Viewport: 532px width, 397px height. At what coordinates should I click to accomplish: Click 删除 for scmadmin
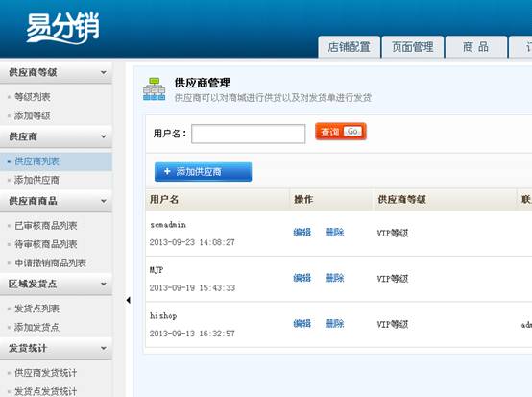click(x=335, y=233)
